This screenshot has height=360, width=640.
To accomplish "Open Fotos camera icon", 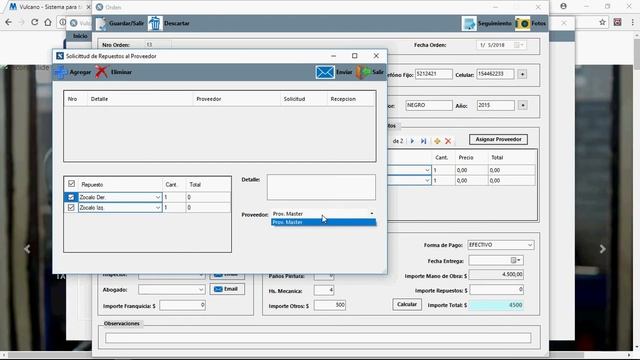I will tap(522, 23).
